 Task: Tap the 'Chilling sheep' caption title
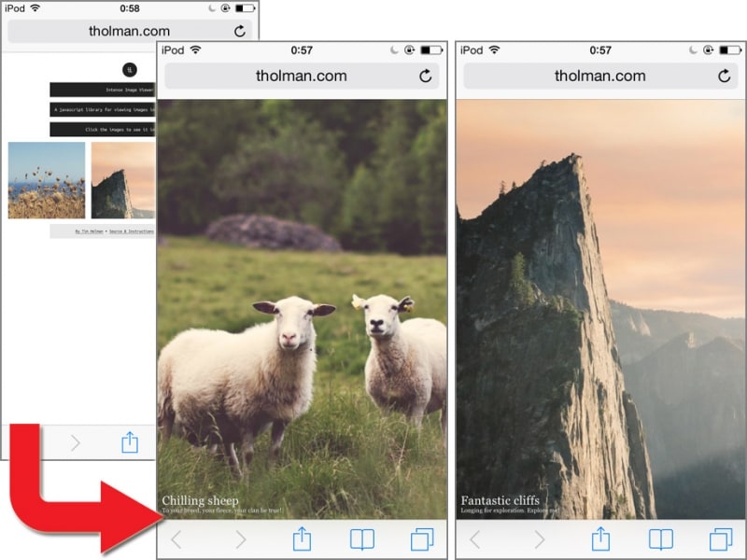click(200, 500)
